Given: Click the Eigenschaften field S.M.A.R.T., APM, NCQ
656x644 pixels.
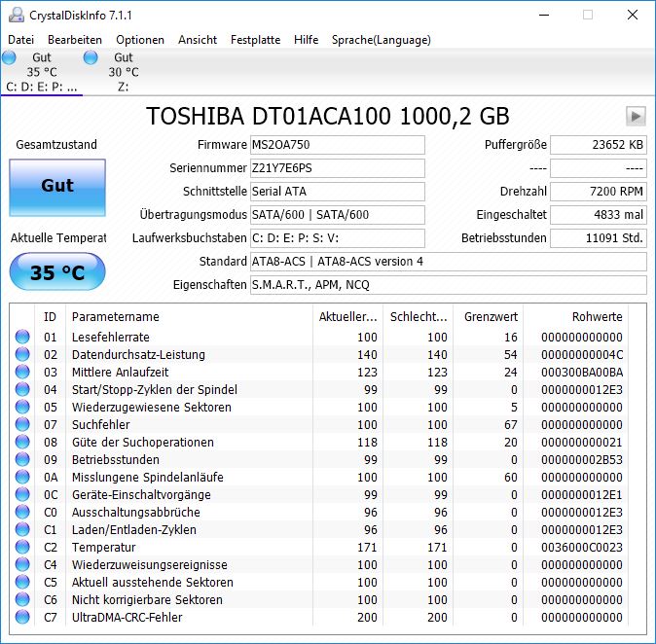Looking at the screenshot, I should tap(449, 285).
